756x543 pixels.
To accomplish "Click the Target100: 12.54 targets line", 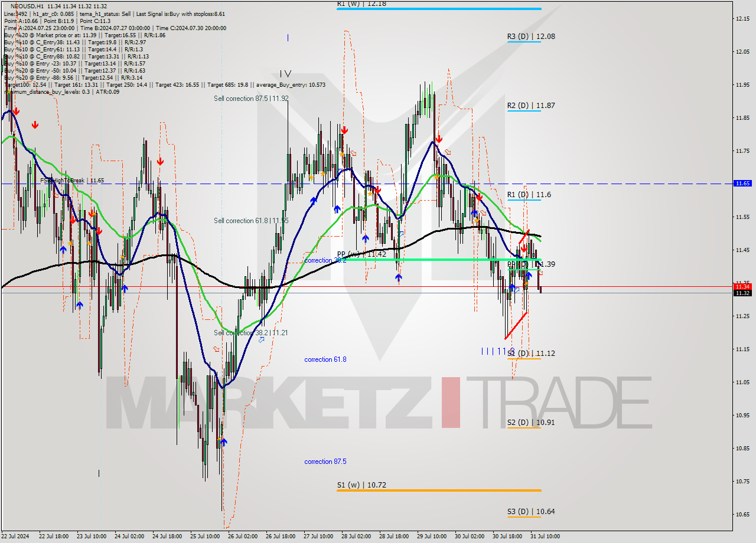I will [x=164, y=84].
